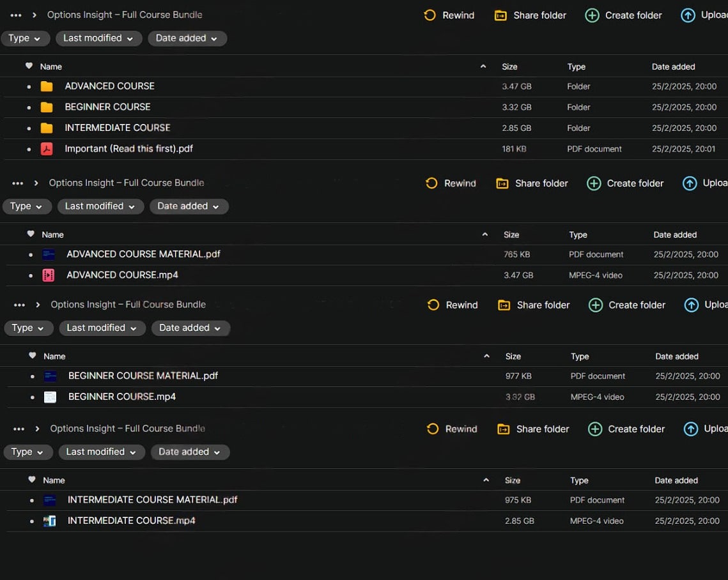Toggle Name sort arrow above ADVANCED COURSE MATERIAL.pdf
This screenshot has height=580, width=728.
[x=484, y=234]
